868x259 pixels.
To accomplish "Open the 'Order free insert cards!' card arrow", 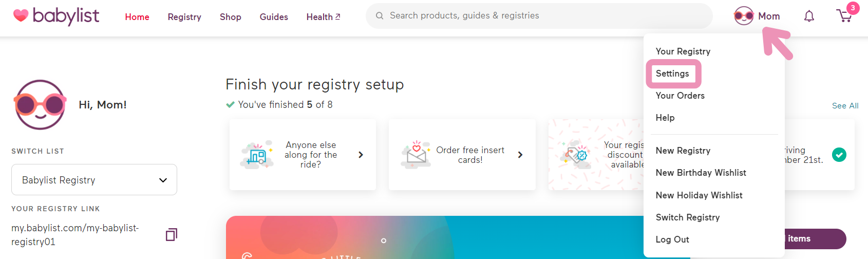I will point(520,155).
